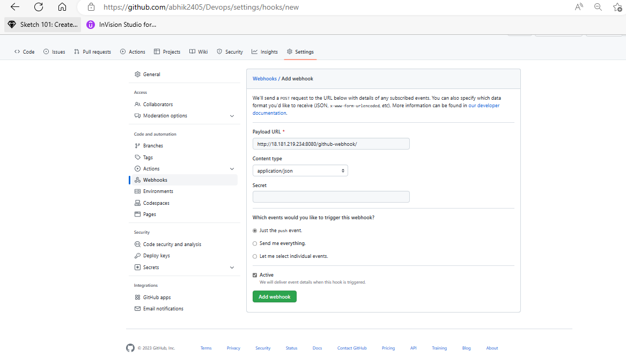Open InVision Studio bookmark
Viewport: 626px width, 364px height.
click(x=121, y=24)
